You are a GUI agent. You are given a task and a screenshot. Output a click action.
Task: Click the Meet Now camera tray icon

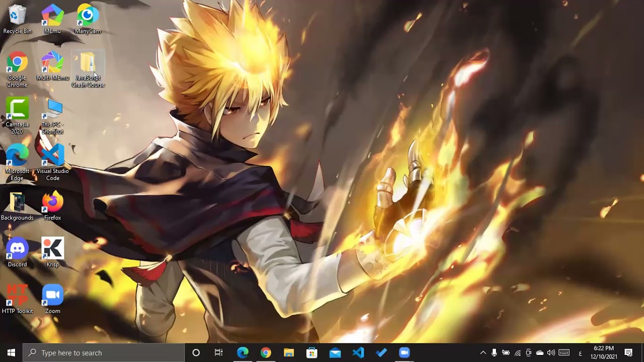[x=528, y=352]
